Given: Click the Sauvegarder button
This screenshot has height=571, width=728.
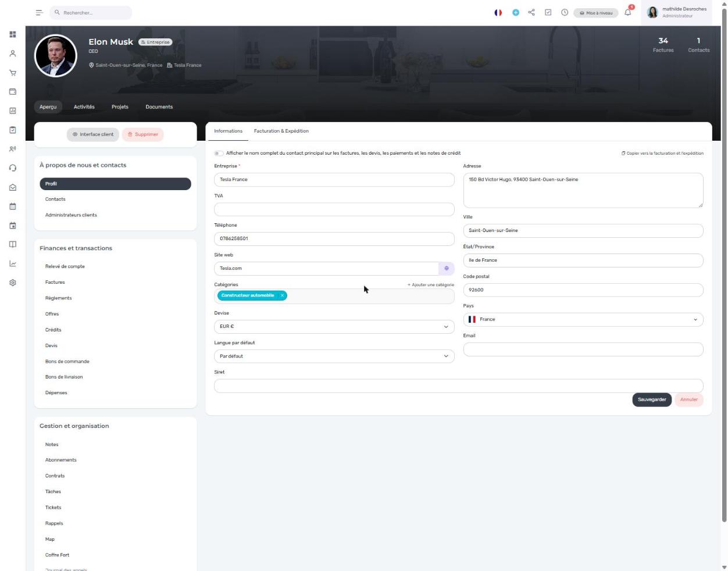Looking at the screenshot, I should (652, 399).
